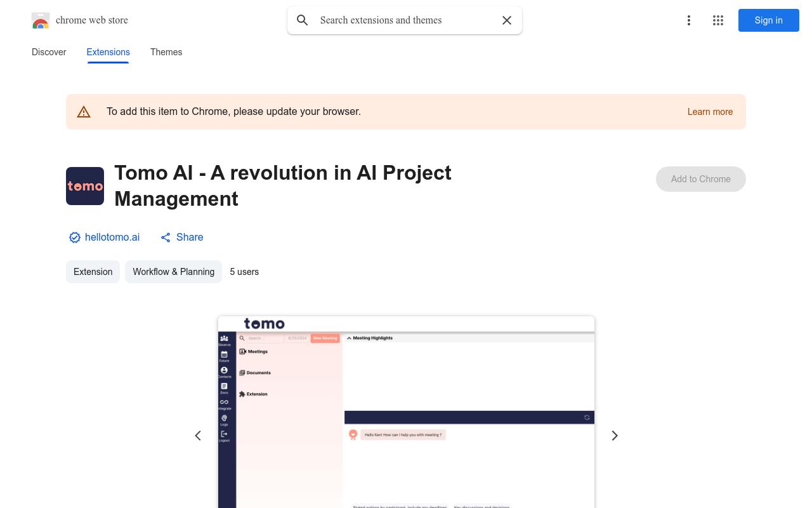Select the Extensions tab
This screenshot has width=812, height=508.
[108, 52]
